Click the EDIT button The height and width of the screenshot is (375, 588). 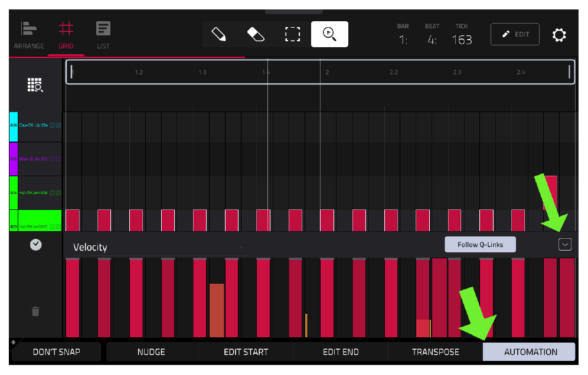click(x=515, y=34)
